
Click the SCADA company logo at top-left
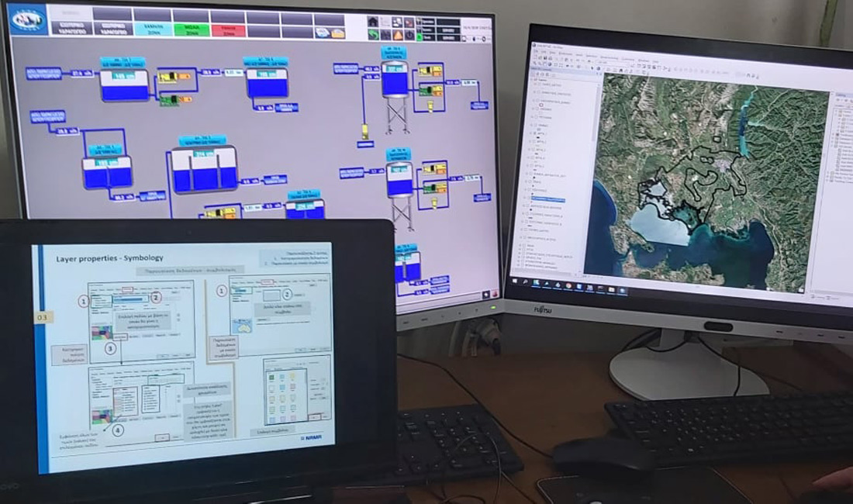[x=27, y=19]
